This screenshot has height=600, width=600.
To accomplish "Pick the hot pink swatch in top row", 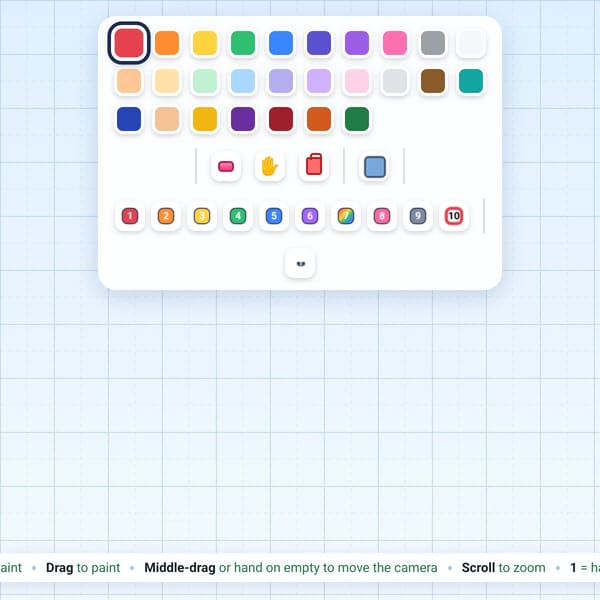I will click(395, 43).
